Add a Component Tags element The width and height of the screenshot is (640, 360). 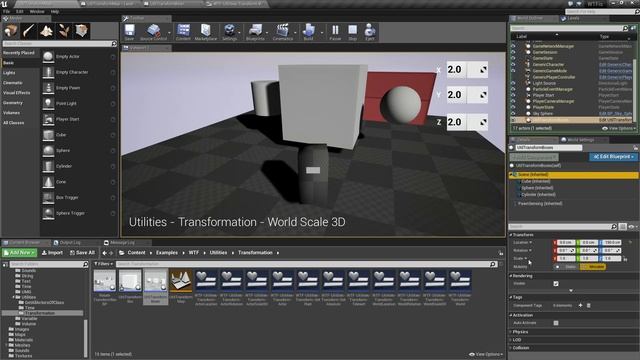(x=580, y=305)
